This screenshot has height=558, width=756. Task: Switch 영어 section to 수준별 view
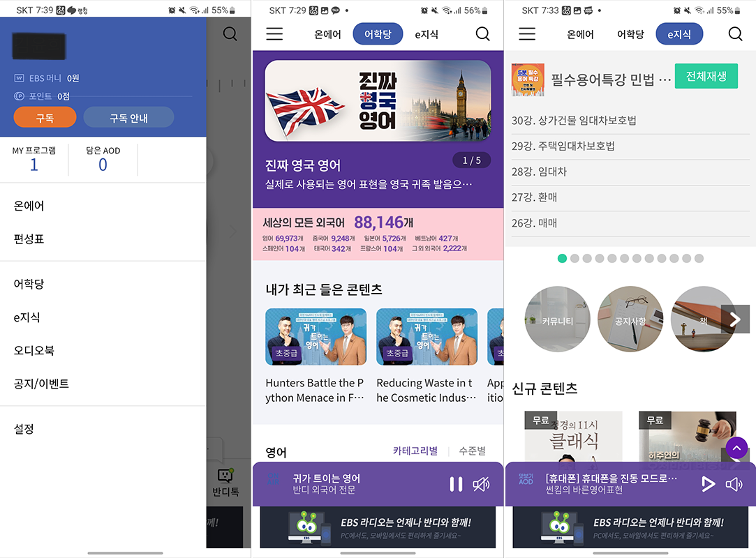[472, 451]
